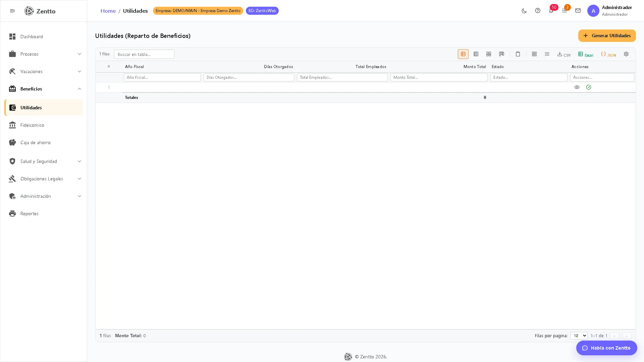Click the Año Fiscal filter field

pos(162,77)
